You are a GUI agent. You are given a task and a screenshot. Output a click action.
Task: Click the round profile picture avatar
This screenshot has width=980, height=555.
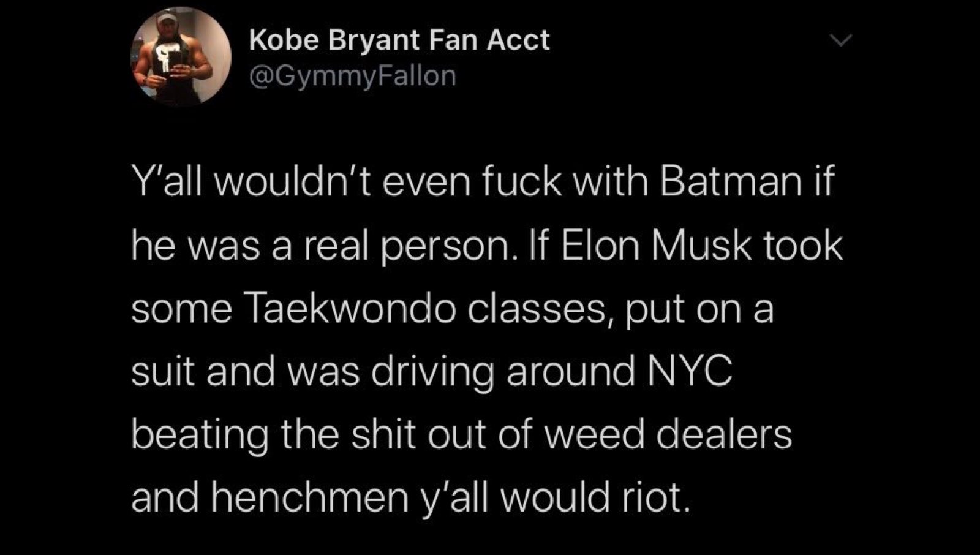pyautogui.click(x=181, y=57)
